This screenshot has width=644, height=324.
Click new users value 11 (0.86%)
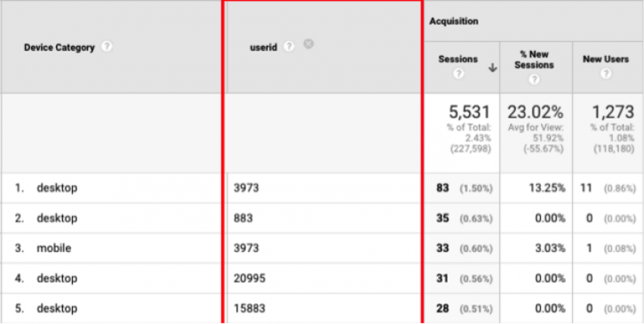608,188
